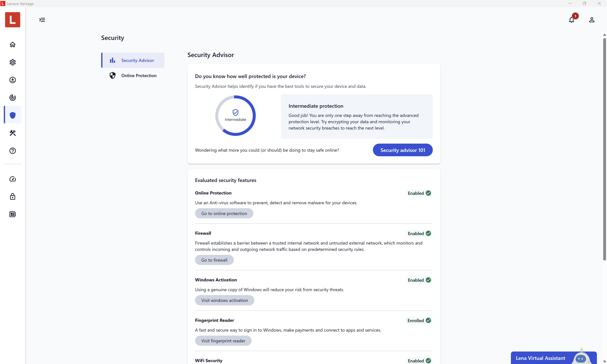Click Visit fingerprint reader button
This screenshot has width=607, height=364.
(223, 341)
